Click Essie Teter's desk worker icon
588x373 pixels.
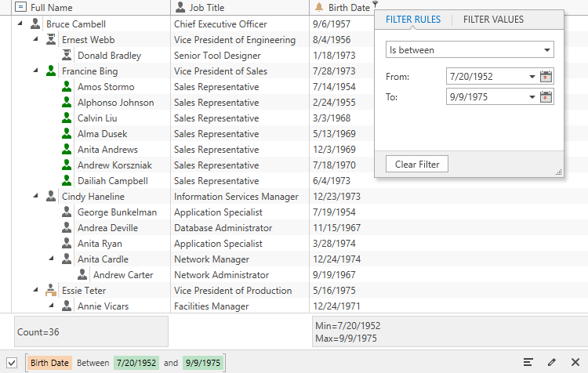pyautogui.click(x=51, y=290)
